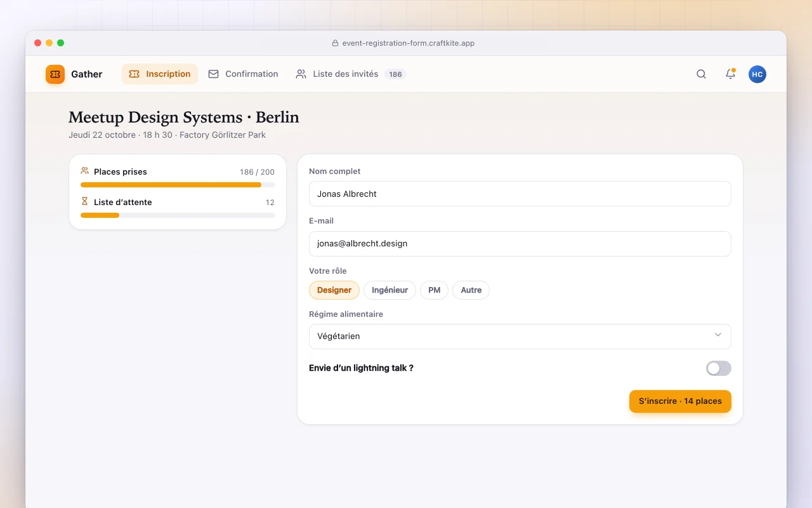This screenshot has width=812, height=508.
Task: Click the Gather ticket logo icon
Action: tap(55, 74)
